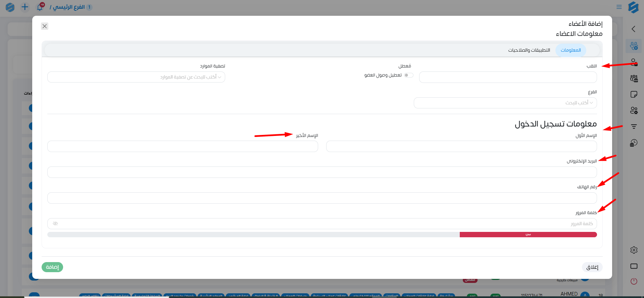Viewport: 644px width, 298px height.
Task: Show password using the eye icon
Action: coord(55,223)
